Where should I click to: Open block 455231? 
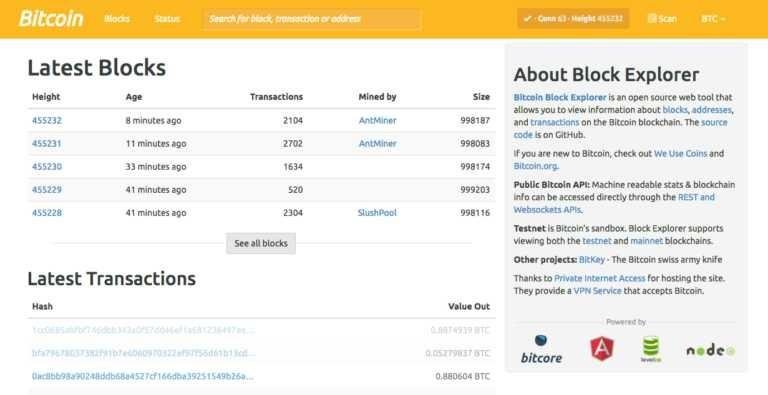47,144
